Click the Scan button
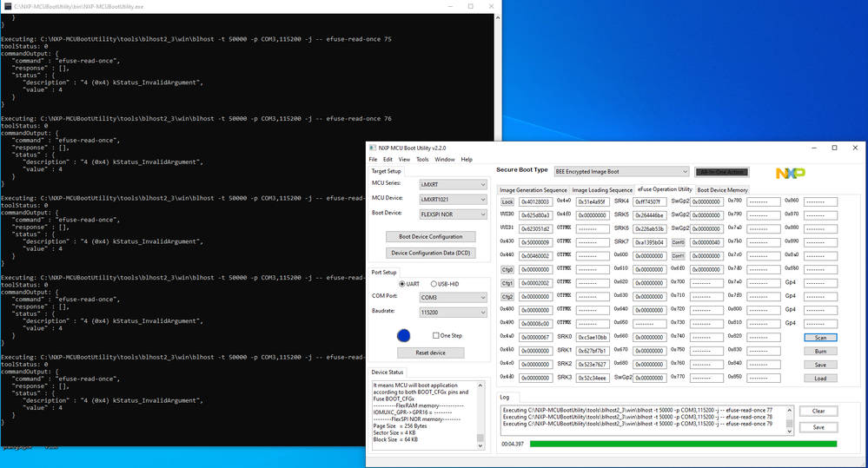The image size is (868, 468). (820, 338)
